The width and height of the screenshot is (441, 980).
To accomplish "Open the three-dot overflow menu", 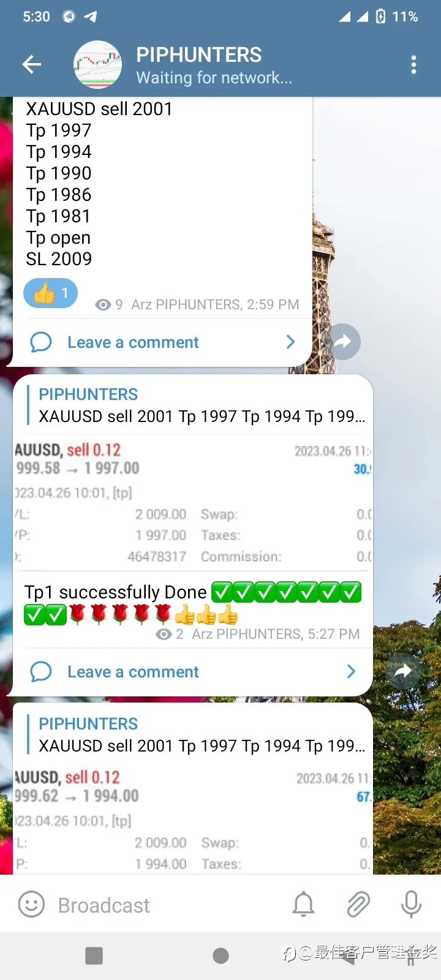I will [x=414, y=64].
